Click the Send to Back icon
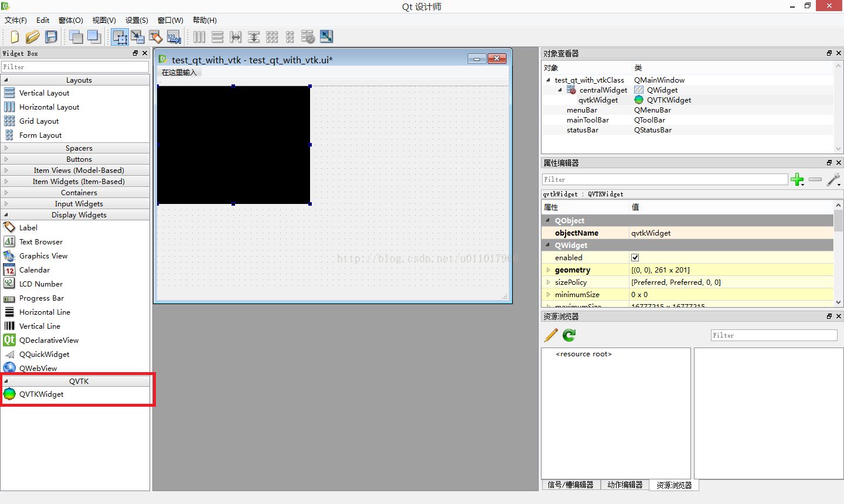The image size is (844, 504). pos(76,37)
